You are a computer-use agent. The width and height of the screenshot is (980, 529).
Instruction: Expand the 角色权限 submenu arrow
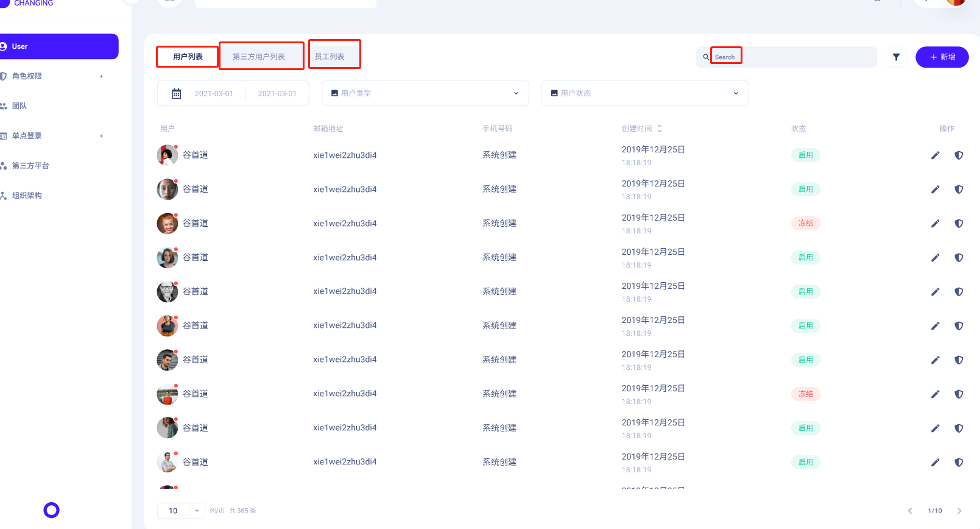point(102,76)
